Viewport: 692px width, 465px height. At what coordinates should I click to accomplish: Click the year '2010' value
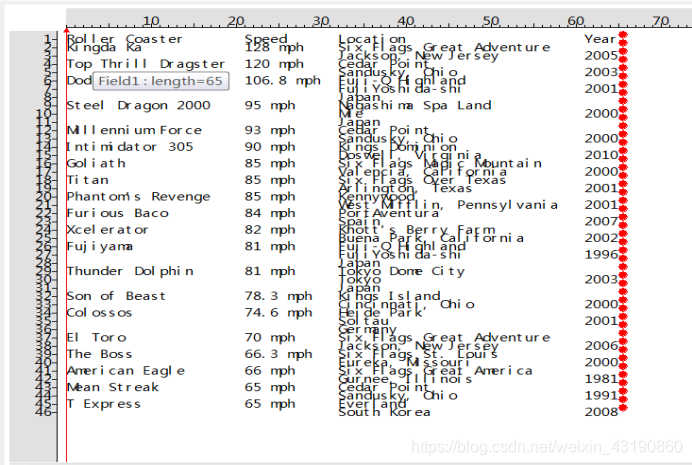click(601, 155)
